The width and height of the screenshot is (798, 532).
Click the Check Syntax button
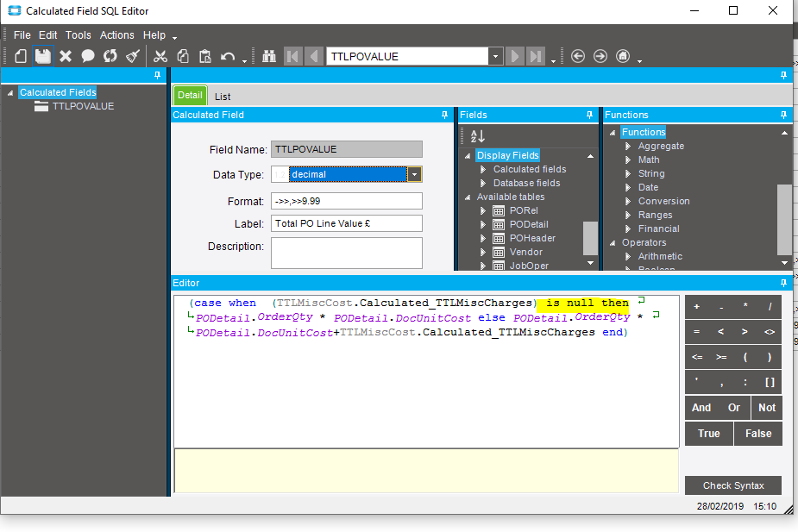[732, 485]
